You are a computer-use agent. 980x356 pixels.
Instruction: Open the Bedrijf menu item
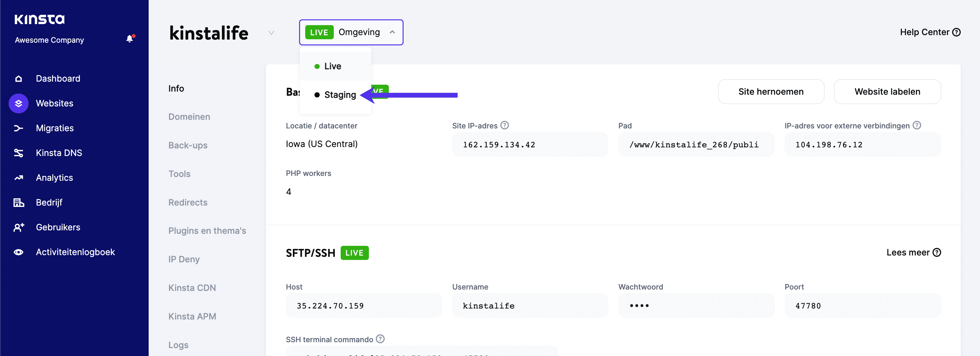(49, 202)
